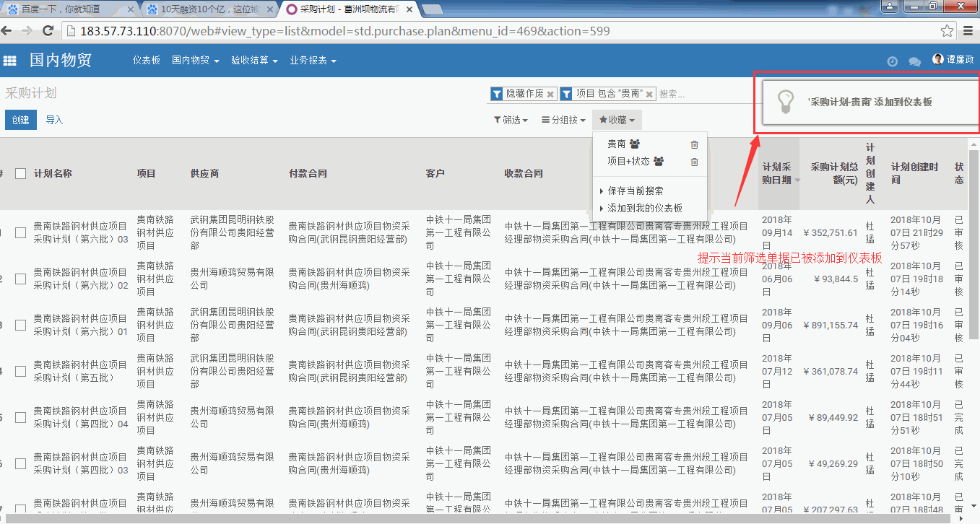
Task: Expand the 筛选 filter dropdown
Action: click(x=511, y=120)
